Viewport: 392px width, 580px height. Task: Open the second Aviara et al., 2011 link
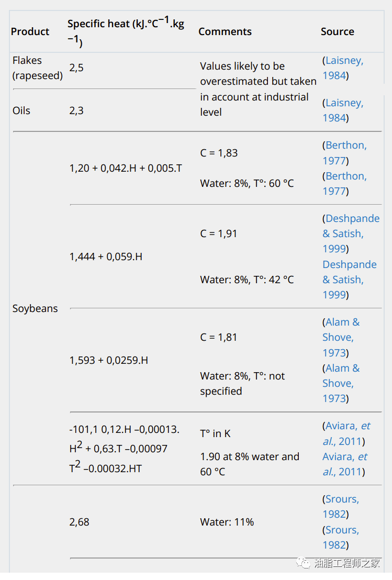(x=344, y=464)
